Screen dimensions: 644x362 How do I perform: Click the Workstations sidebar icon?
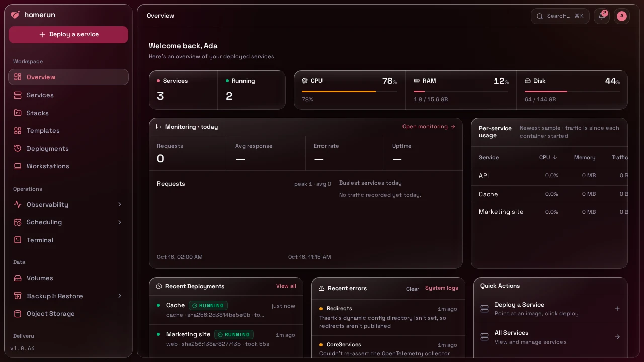tap(18, 166)
